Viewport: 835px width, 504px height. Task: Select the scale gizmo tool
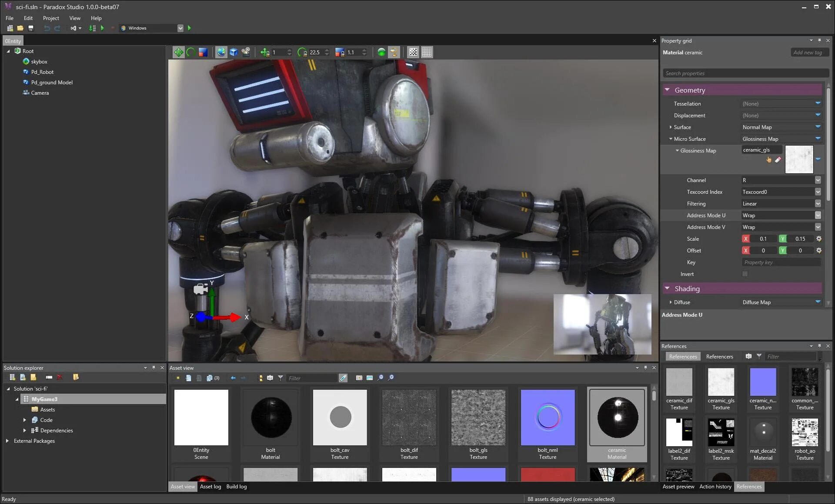203,53
